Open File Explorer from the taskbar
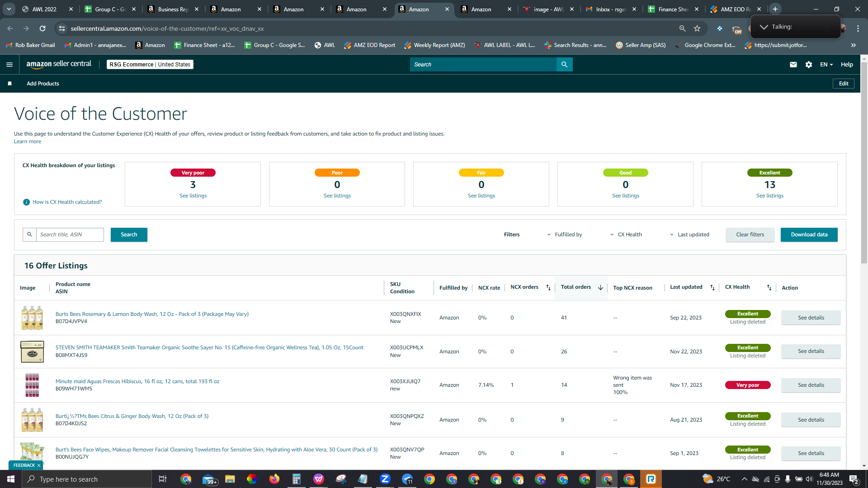This screenshot has width=868, height=488. 230,479
